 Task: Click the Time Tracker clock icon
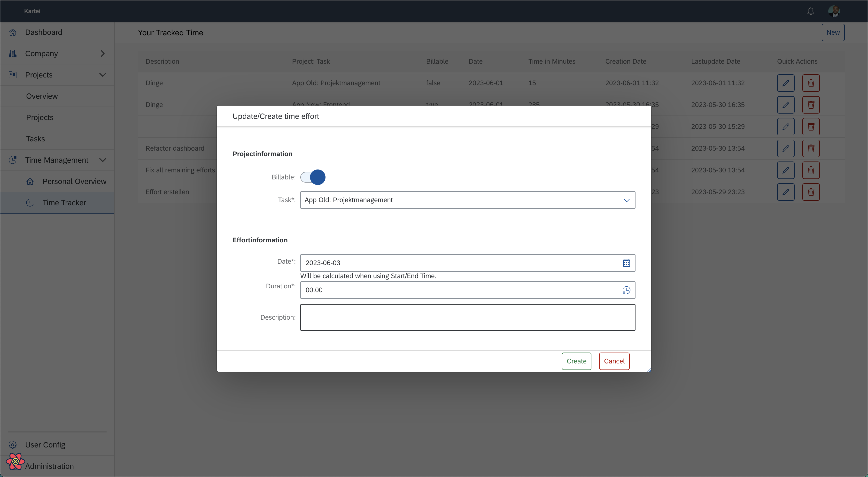[30, 202]
